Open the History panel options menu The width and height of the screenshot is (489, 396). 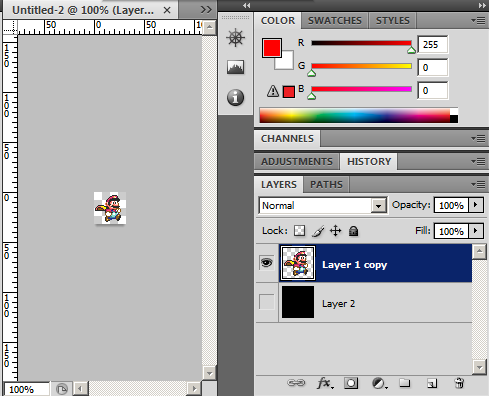478,162
